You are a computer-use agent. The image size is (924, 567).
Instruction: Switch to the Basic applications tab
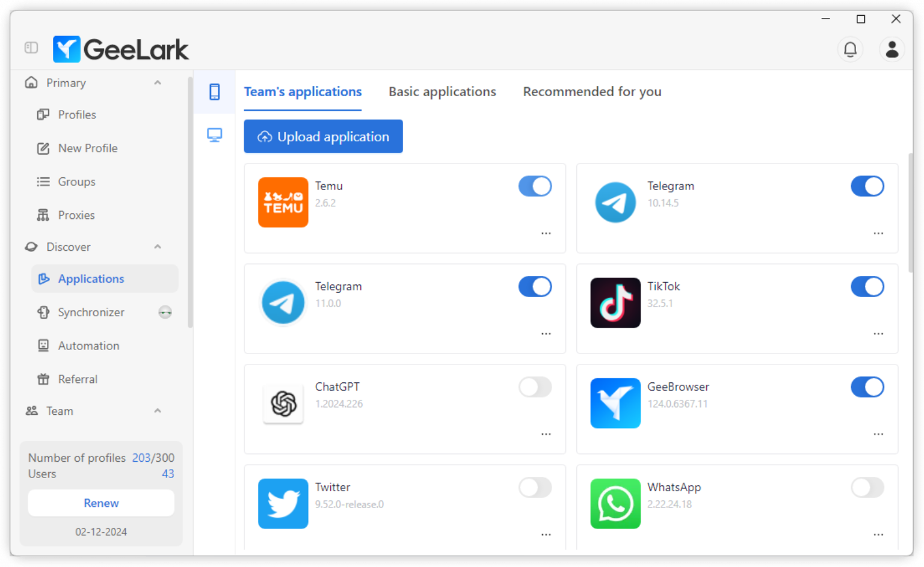(x=442, y=92)
